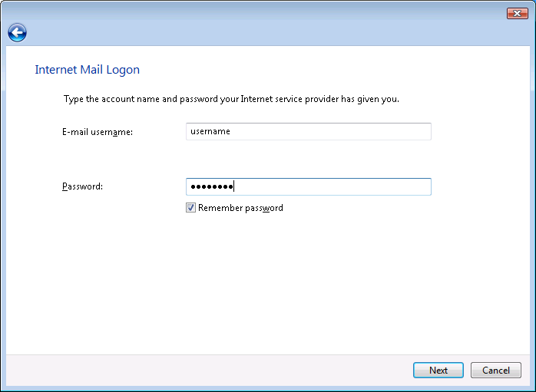Click the blank header strip beside back arrow

[x=269, y=33]
